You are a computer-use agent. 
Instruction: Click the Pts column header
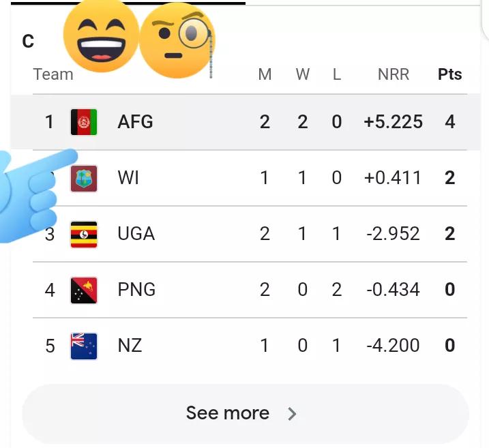coord(449,74)
